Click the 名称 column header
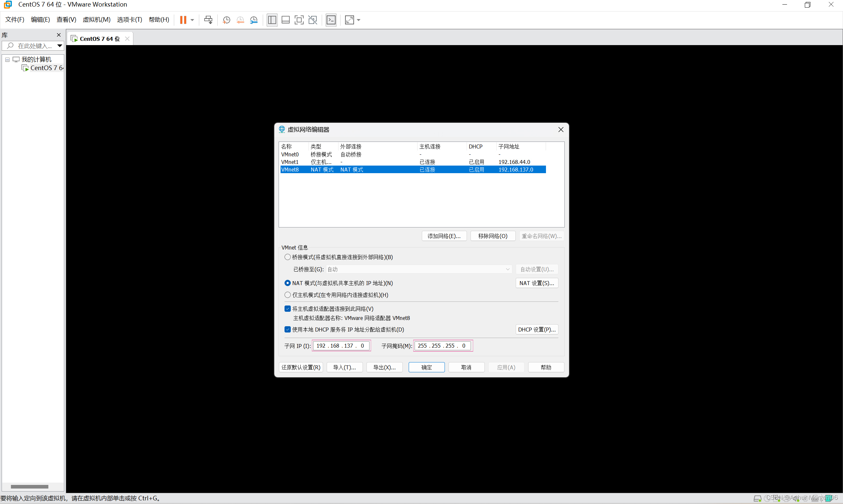Screen dimensions: 843x504 point(294,146)
